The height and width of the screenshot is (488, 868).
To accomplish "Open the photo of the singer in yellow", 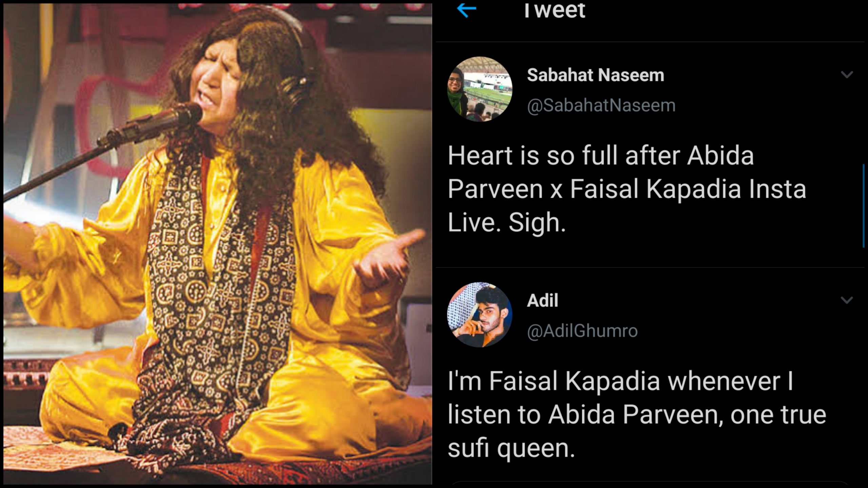I will pyautogui.click(x=217, y=244).
